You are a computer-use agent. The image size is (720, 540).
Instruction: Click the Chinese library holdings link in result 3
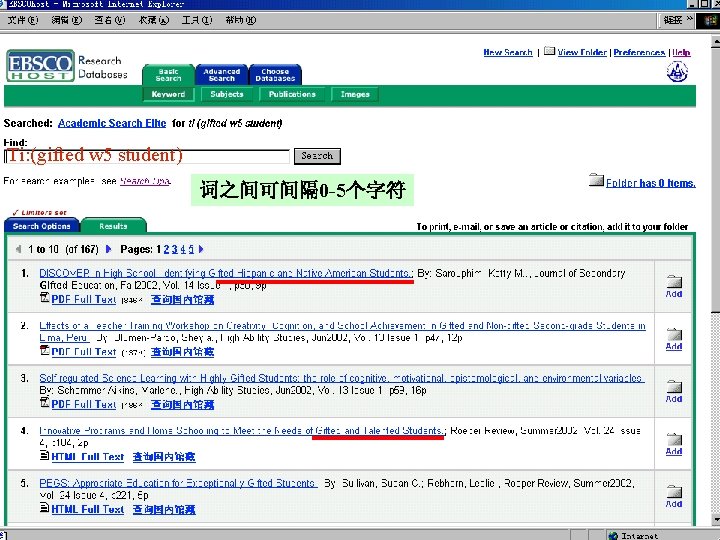(182, 405)
